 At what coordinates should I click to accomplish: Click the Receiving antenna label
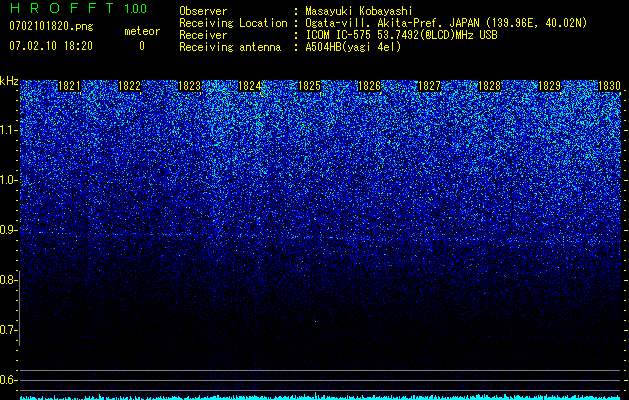point(230,47)
